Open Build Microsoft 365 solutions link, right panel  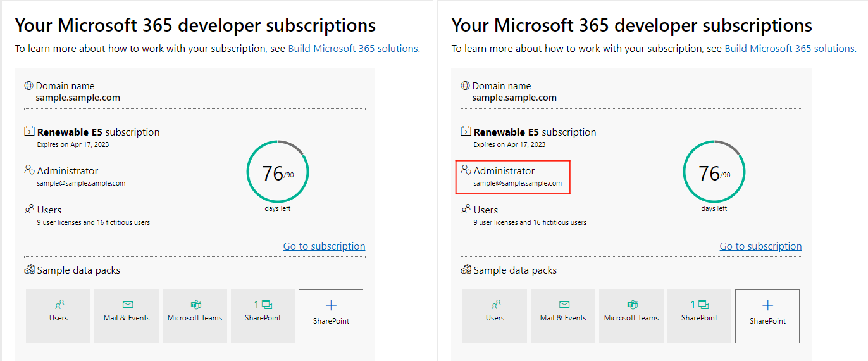pos(790,49)
